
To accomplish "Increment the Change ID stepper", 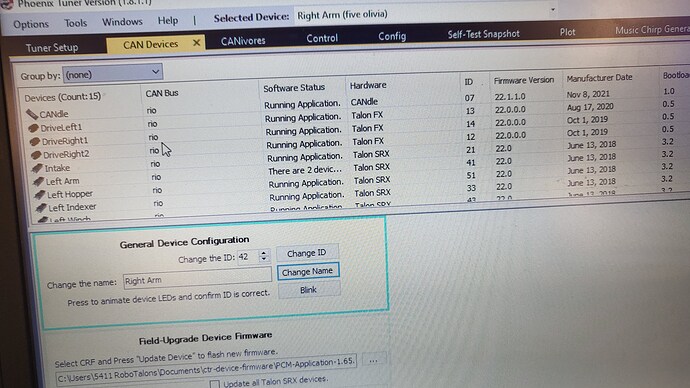I will 264,253.
